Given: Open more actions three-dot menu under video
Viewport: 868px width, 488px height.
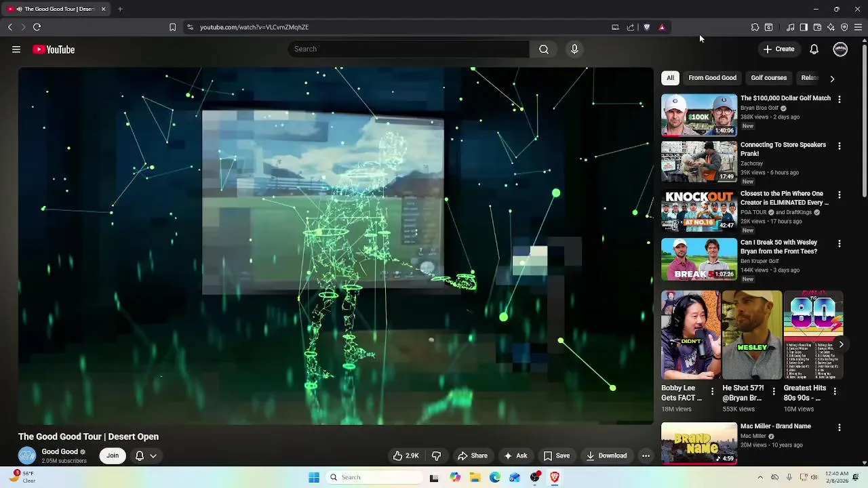Looking at the screenshot, I should 646,455.
